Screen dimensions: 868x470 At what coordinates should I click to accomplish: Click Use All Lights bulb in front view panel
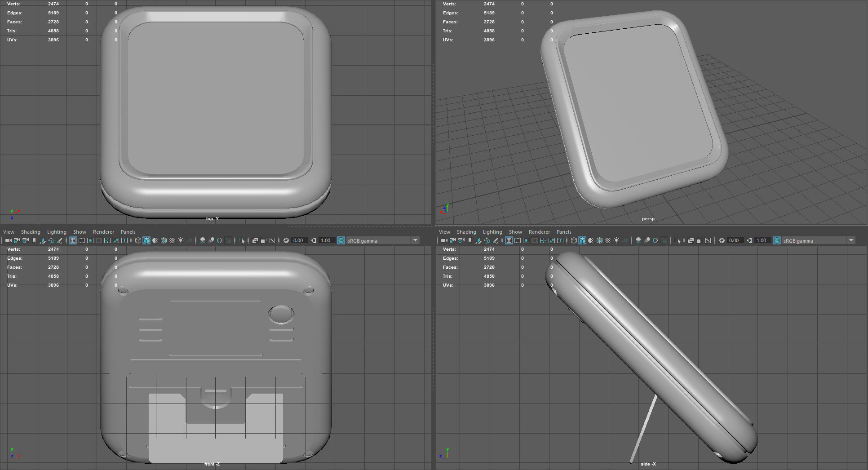click(181, 240)
